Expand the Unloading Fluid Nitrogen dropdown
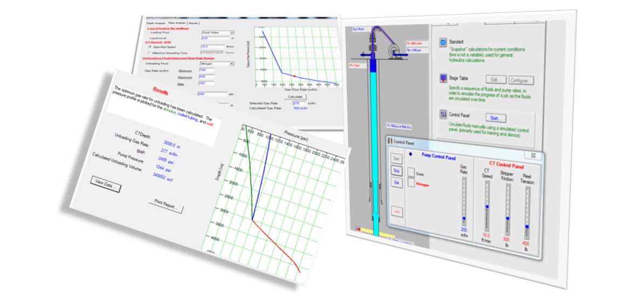This screenshot has width=644, height=300. pos(231,64)
